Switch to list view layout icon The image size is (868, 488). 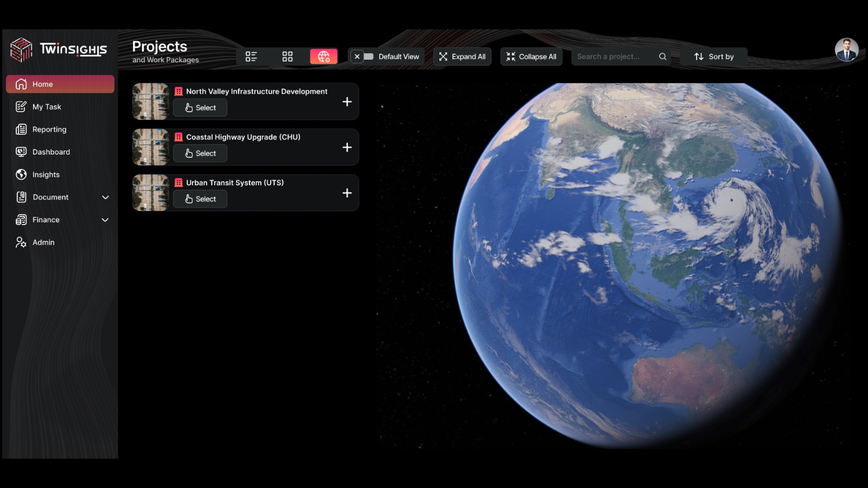pos(251,56)
